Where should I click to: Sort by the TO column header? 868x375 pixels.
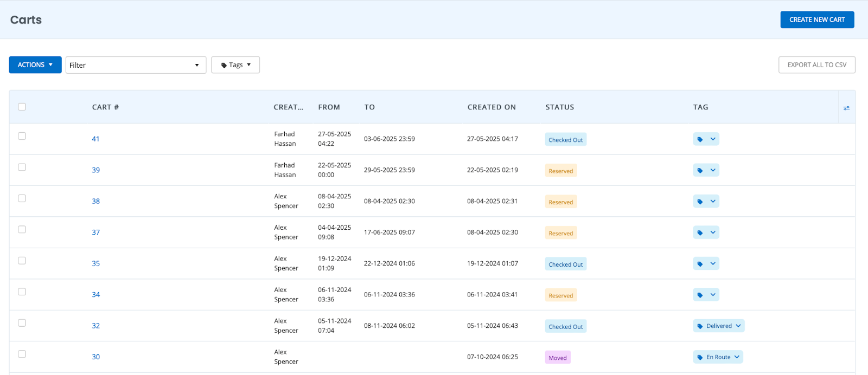(369, 107)
